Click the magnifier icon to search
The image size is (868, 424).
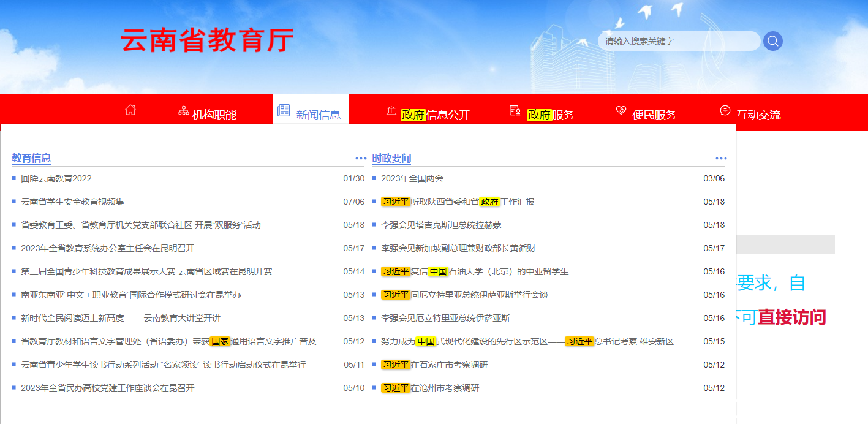(772, 40)
